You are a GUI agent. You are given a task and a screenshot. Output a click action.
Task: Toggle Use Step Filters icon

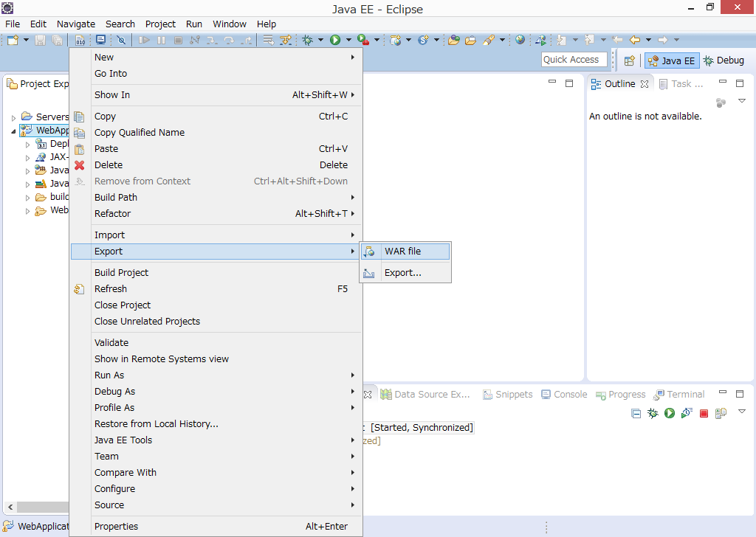coord(286,40)
